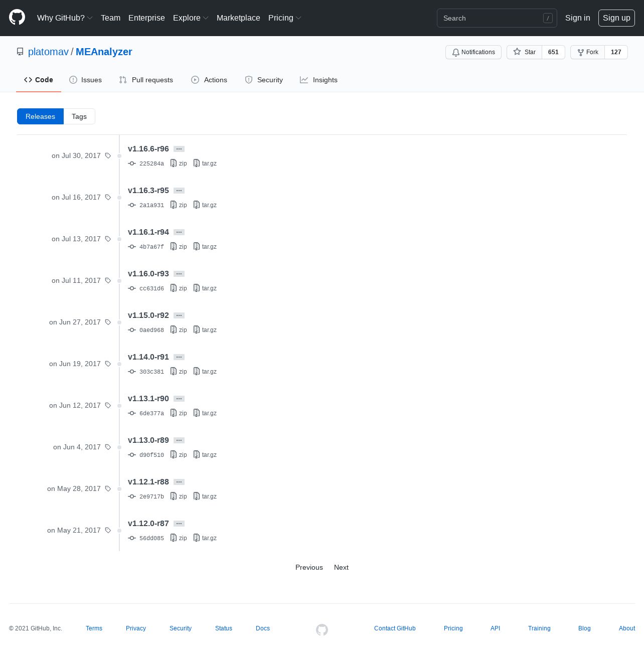Open the platomav owner profile link

tap(48, 52)
